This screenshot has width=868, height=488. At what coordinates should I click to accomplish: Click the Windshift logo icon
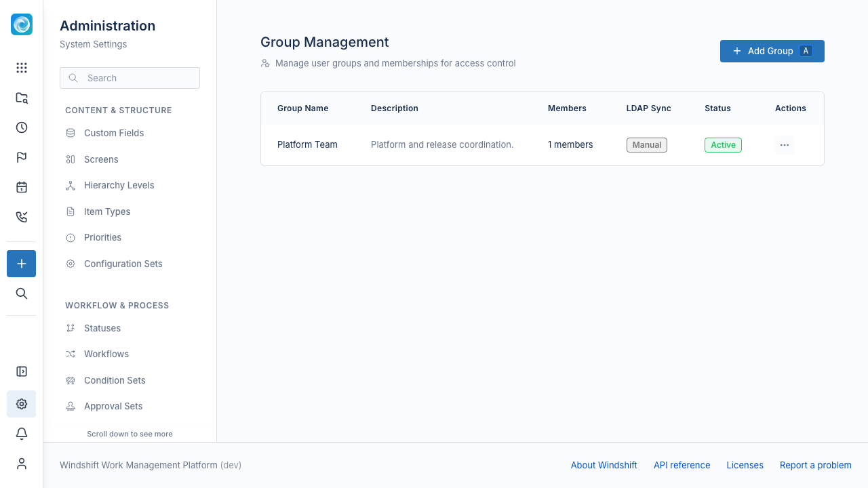pos(22,24)
